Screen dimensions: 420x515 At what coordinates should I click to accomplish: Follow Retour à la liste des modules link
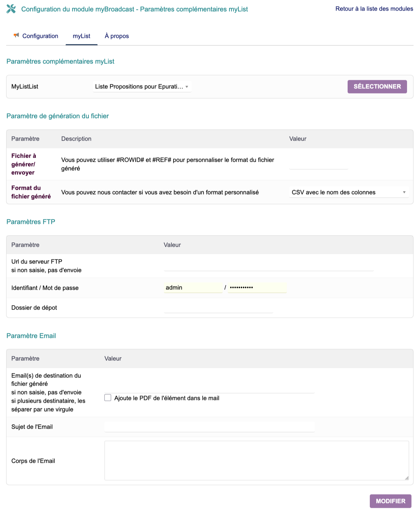(x=374, y=9)
